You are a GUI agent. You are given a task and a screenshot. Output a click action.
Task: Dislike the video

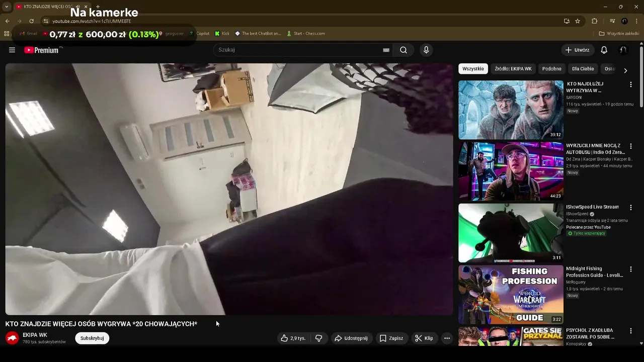pyautogui.click(x=318, y=338)
